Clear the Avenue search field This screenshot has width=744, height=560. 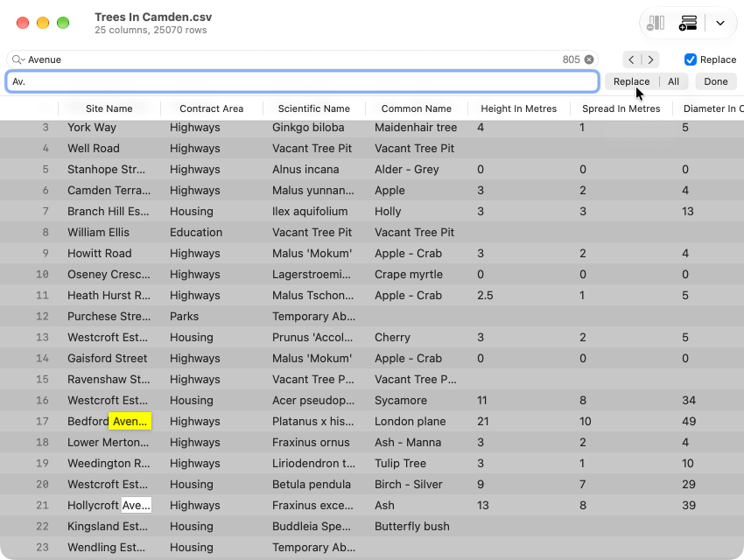(589, 59)
